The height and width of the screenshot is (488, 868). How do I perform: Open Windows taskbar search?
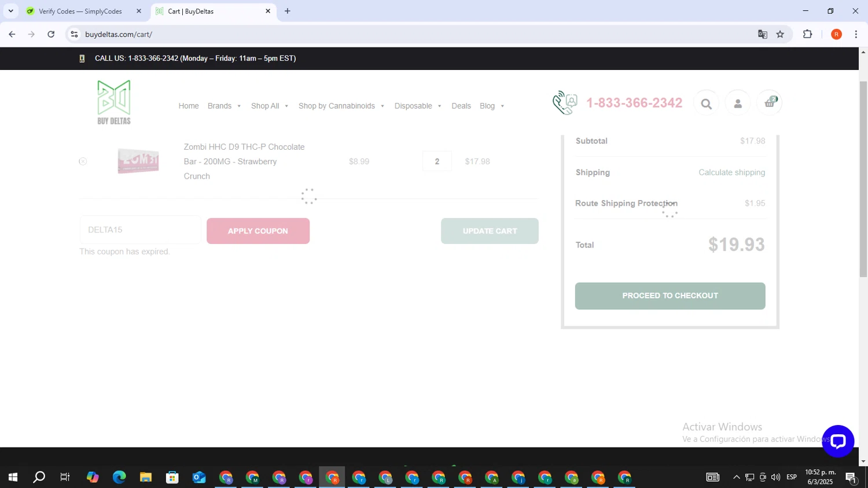39,477
